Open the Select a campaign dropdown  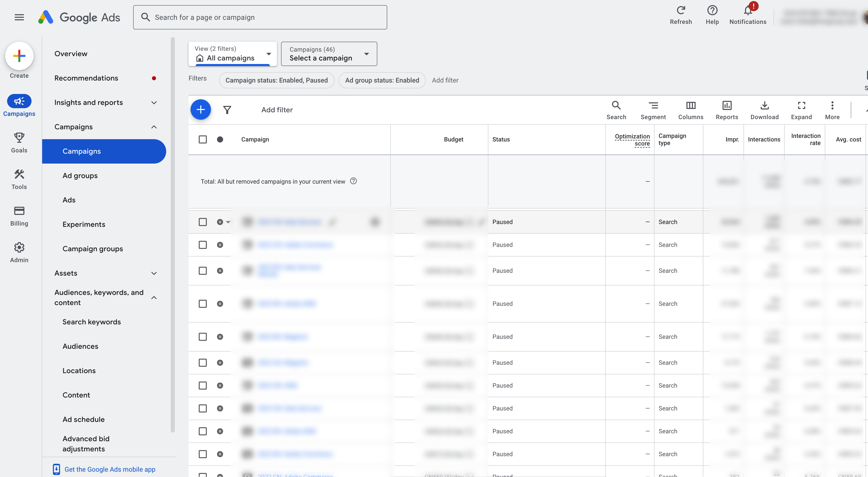[x=329, y=54]
